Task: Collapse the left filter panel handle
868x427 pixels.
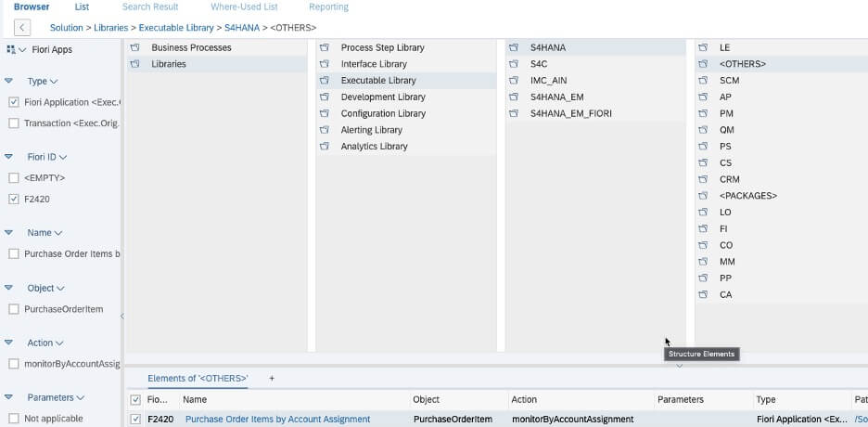Action: tap(122, 317)
